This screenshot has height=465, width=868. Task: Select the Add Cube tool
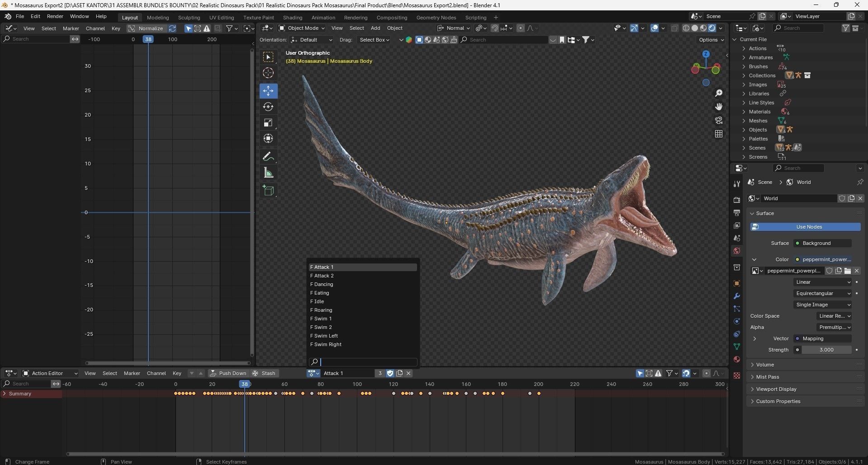pyautogui.click(x=268, y=191)
